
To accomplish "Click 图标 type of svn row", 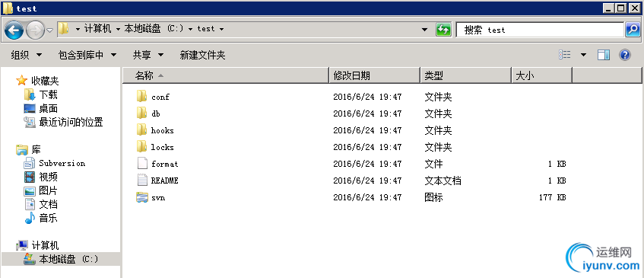I will coord(433,197).
